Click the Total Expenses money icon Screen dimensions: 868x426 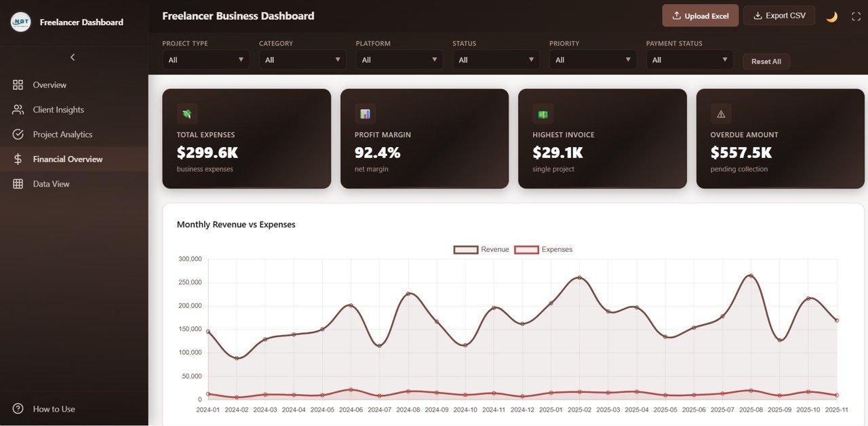tap(186, 113)
